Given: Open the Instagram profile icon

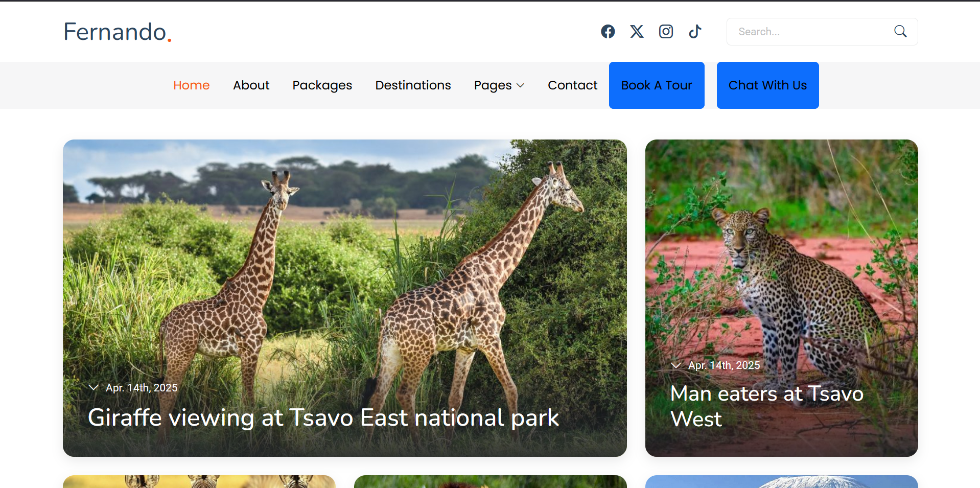Looking at the screenshot, I should point(666,32).
